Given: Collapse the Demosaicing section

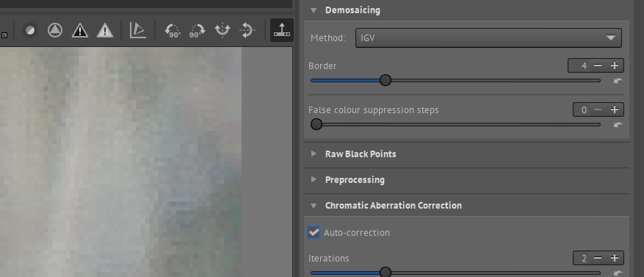Looking at the screenshot, I should click(x=314, y=10).
